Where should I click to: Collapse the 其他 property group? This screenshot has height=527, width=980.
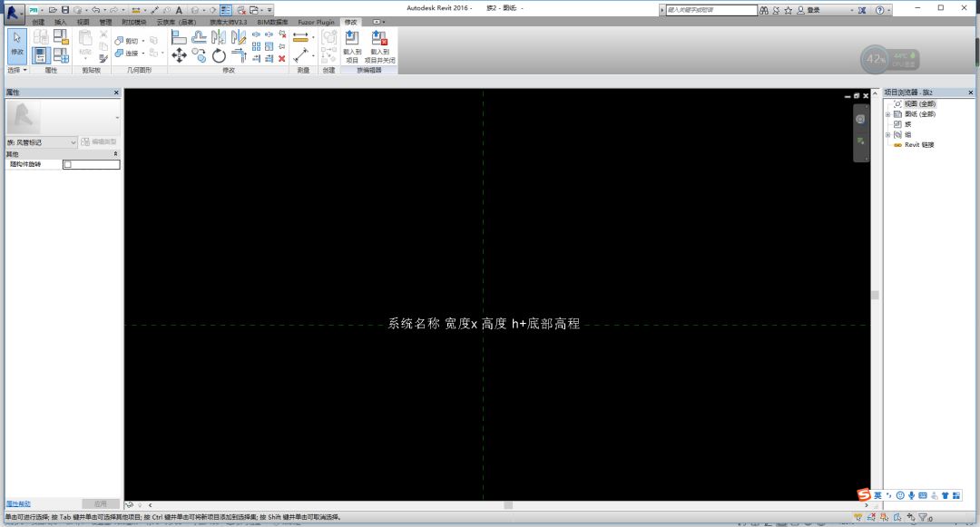[x=115, y=153]
